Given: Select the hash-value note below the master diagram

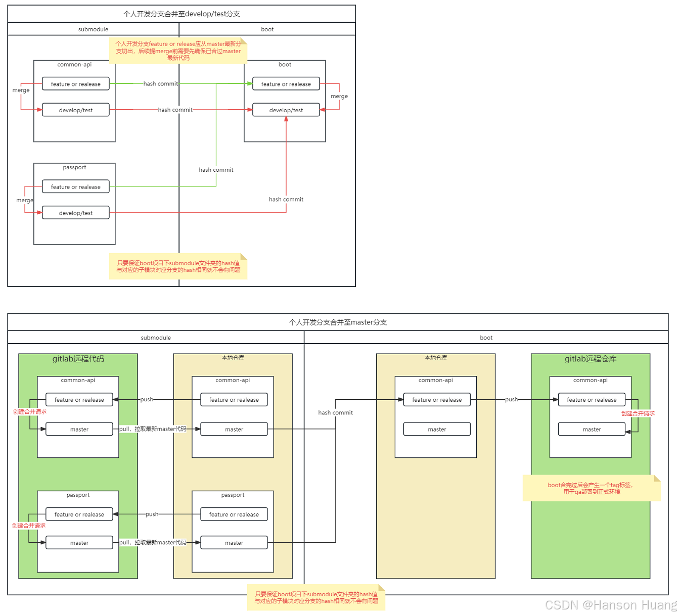Looking at the screenshot, I should tap(316, 597).
